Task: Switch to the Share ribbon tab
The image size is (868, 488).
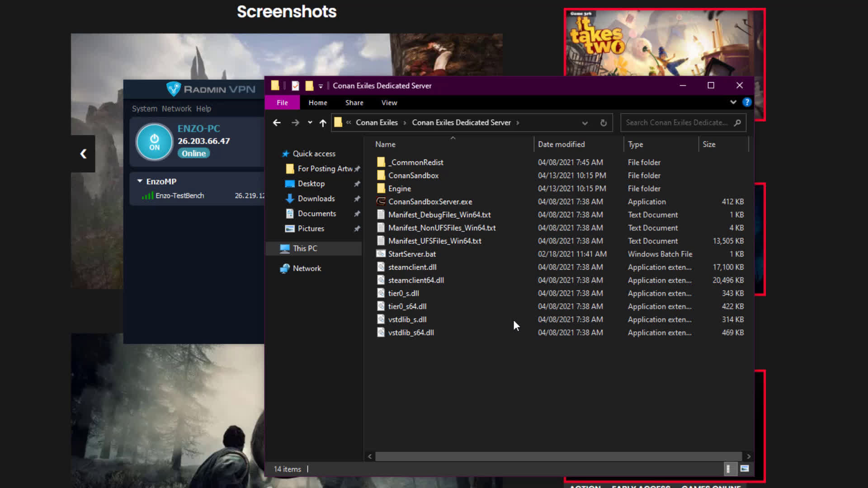Action: click(x=354, y=103)
